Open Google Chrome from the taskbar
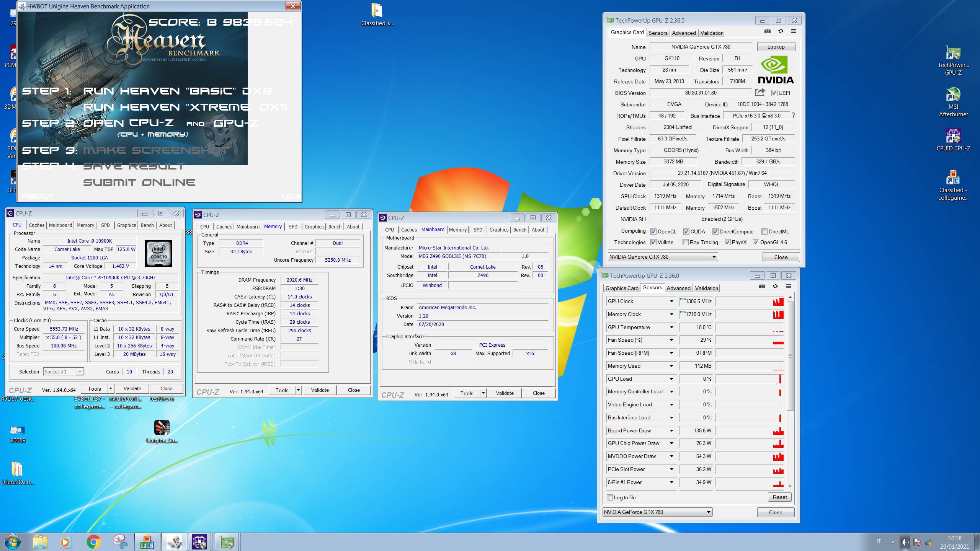 93,542
